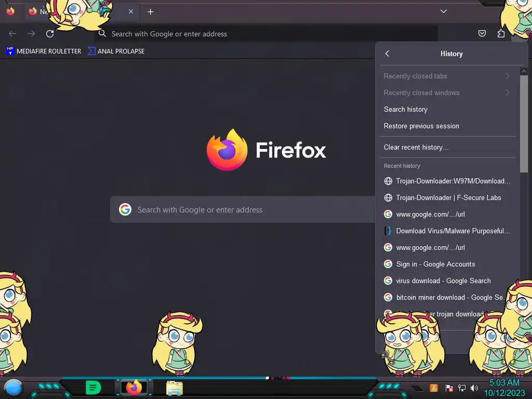The image size is (532, 399).
Task: Click the ANAL PROLAPSE bookmark favicon
Action: coord(91,51)
